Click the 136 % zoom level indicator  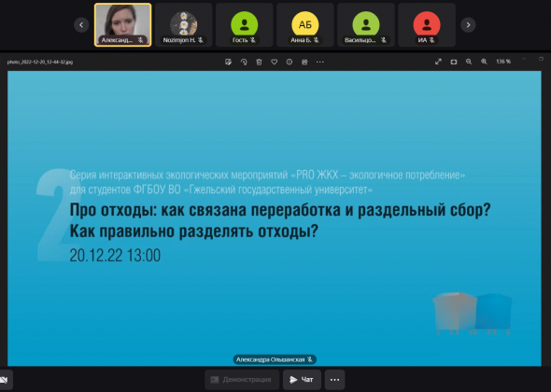pyautogui.click(x=503, y=62)
